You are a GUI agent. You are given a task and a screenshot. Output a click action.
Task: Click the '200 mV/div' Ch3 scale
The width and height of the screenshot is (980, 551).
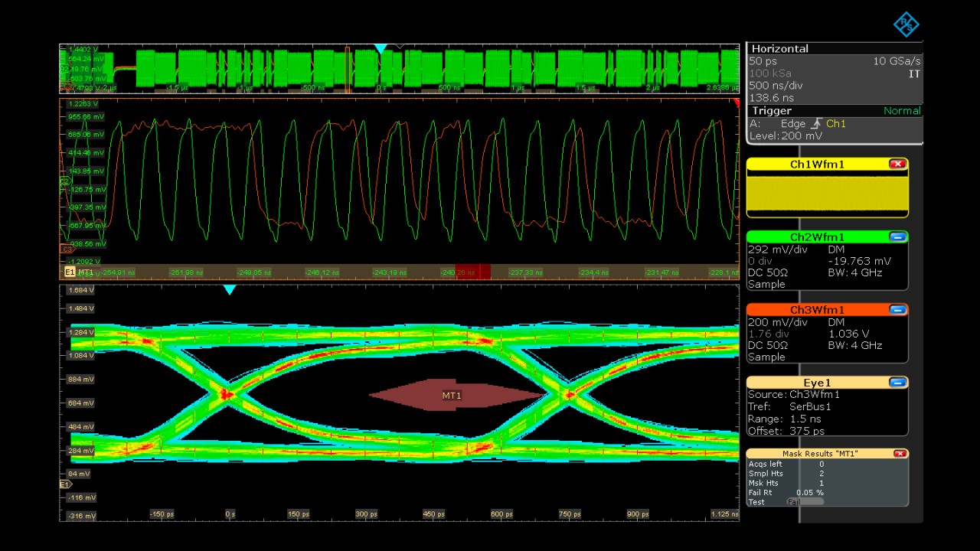[777, 322]
